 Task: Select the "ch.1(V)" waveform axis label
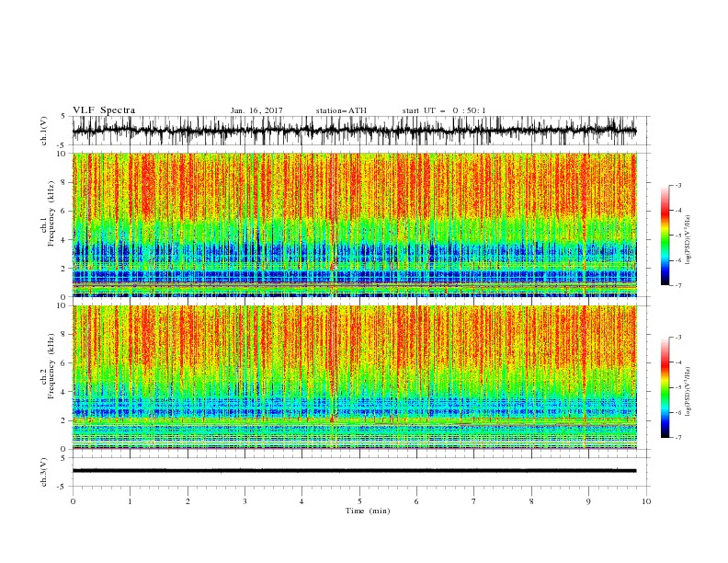pos(44,131)
